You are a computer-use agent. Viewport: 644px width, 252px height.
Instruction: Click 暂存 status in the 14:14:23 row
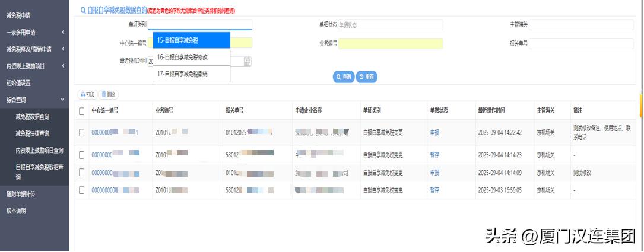434,155
